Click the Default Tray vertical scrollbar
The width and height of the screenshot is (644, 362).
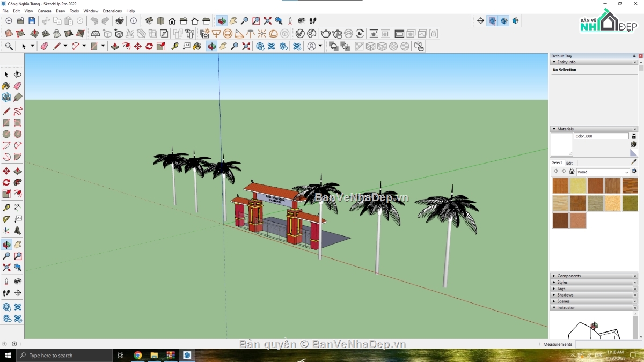point(641,198)
